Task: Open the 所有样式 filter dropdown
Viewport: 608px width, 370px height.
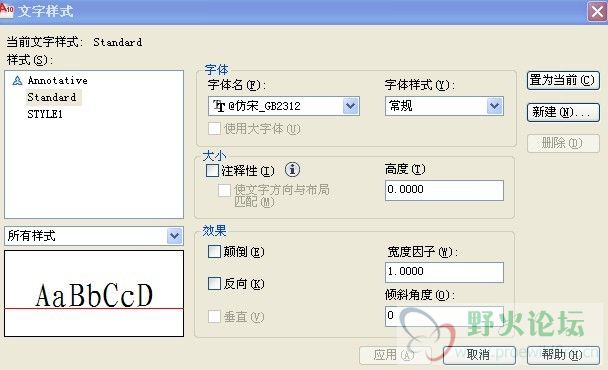Action: (174, 236)
